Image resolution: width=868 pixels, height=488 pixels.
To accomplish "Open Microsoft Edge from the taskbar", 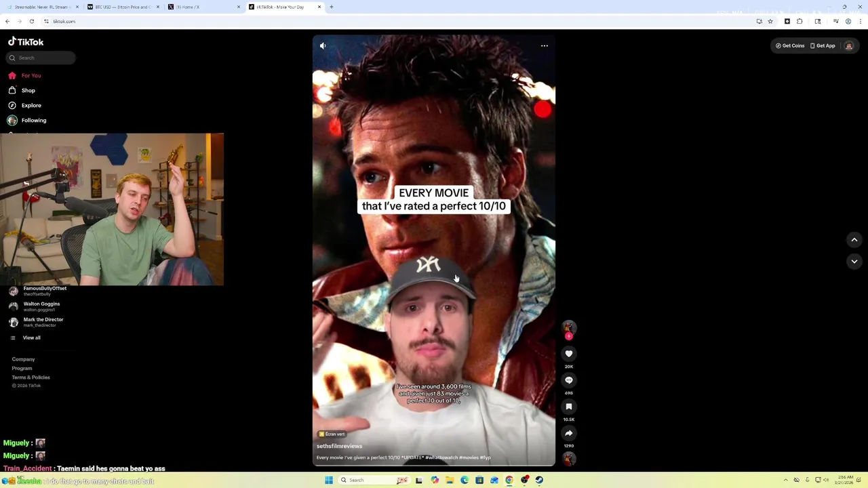I will (465, 480).
